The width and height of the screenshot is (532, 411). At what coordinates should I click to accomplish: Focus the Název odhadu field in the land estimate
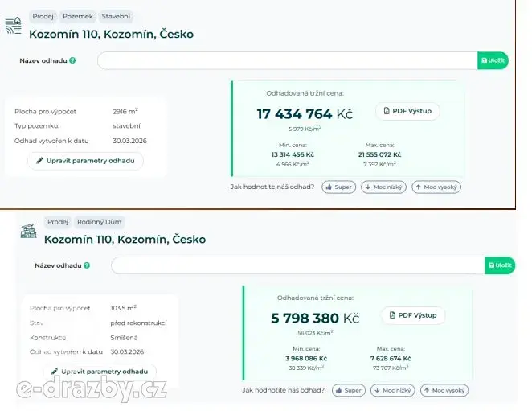(x=287, y=60)
